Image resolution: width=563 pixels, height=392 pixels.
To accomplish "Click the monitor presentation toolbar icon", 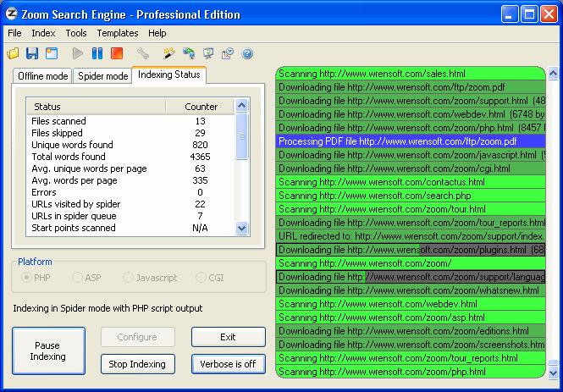I will click(208, 54).
